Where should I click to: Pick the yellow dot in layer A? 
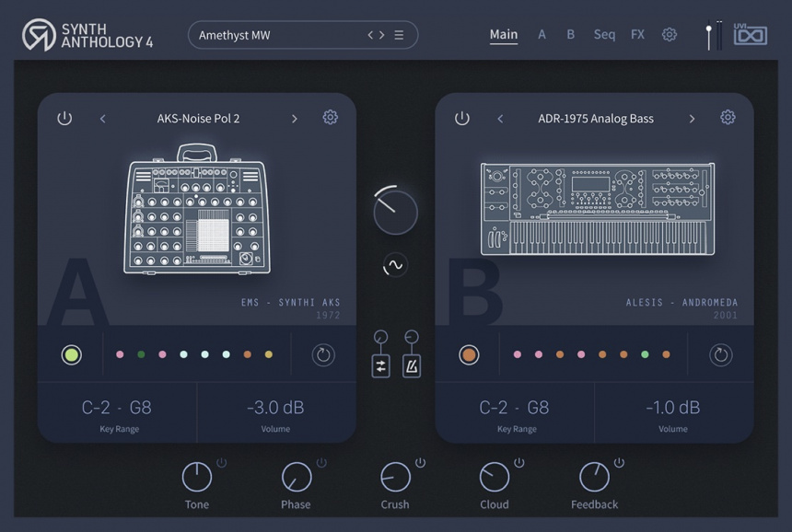point(269,354)
